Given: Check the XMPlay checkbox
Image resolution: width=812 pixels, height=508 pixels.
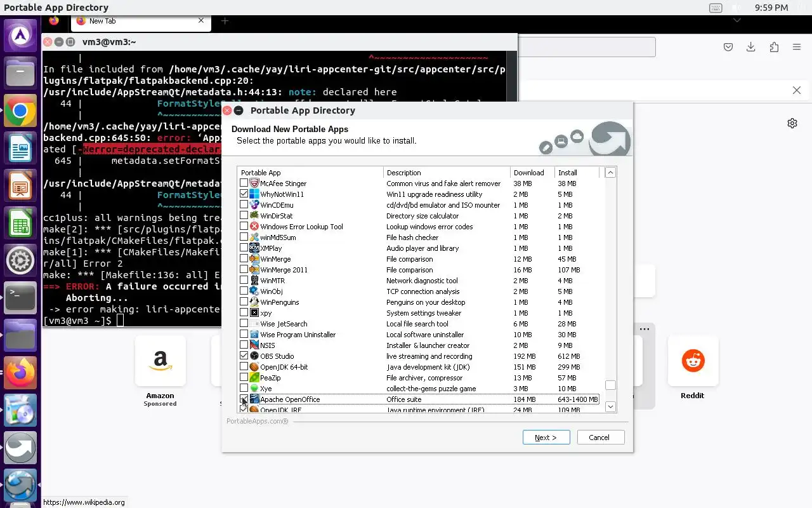Looking at the screenshot, I should point(244,248).
